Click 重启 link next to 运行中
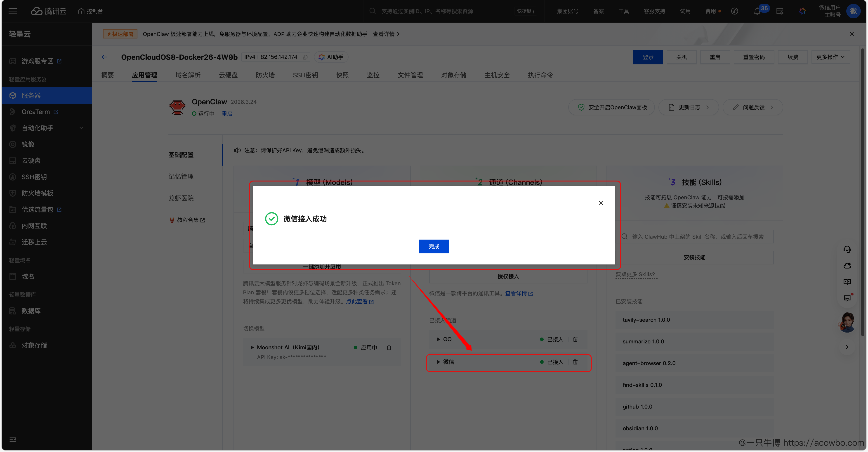 pyautogui.click(x=227, y=114)
